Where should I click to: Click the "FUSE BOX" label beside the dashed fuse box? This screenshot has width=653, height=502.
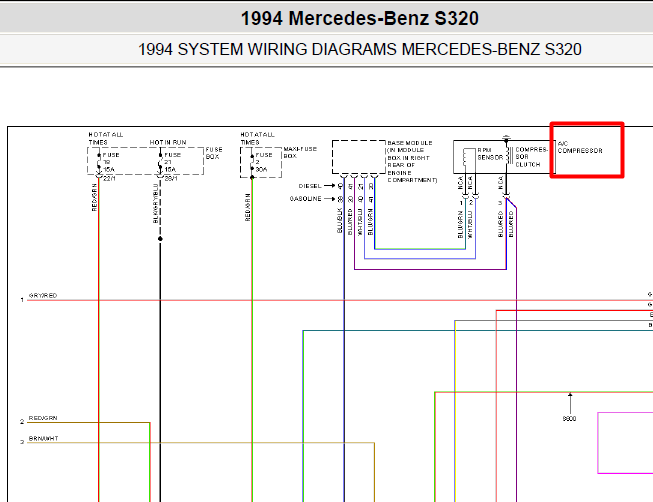click(214, 153)
